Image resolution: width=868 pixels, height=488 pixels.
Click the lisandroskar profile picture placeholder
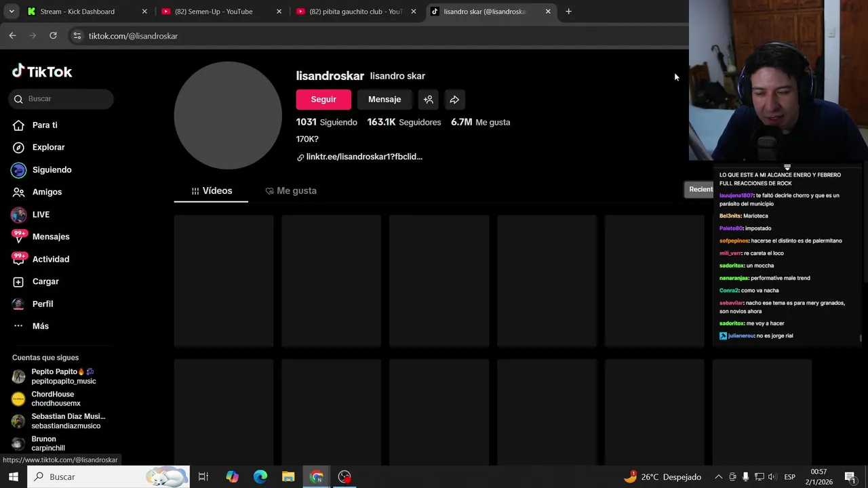[228, 115]
